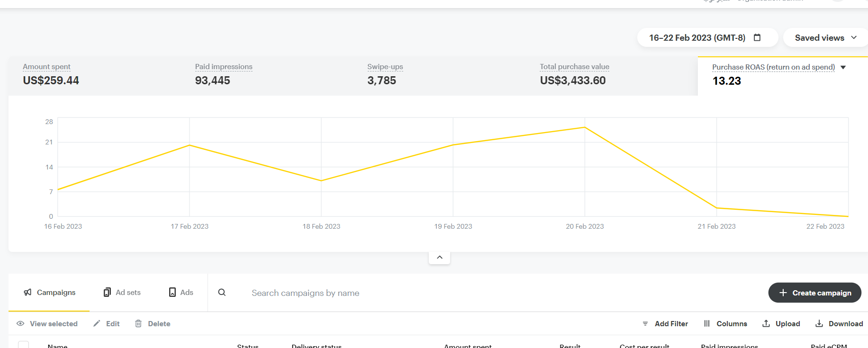
Task: Open the Columns settings
Action: (725, 324)
